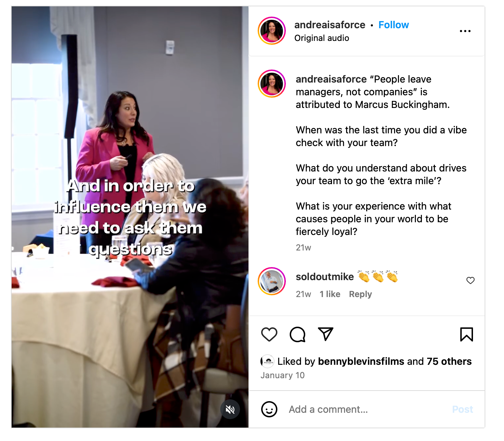
Task: Open the three-dot more options menu
Action: click(465, 31)
